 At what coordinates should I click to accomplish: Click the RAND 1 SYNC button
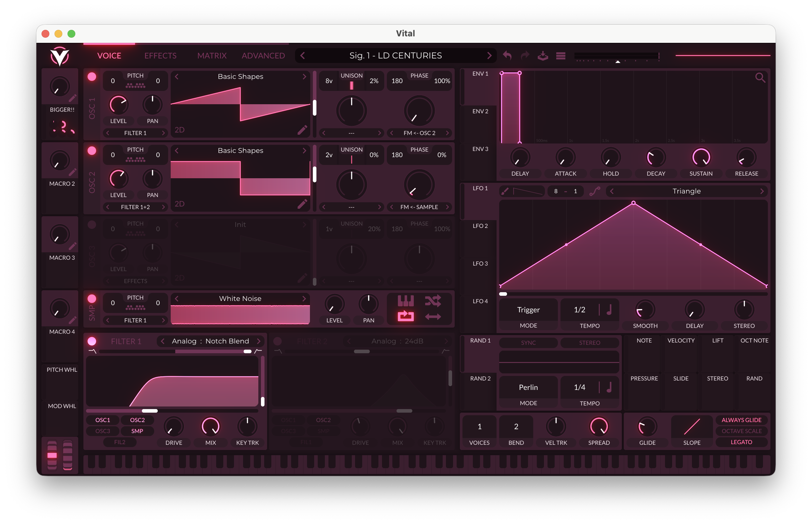(x=528, y=343)
